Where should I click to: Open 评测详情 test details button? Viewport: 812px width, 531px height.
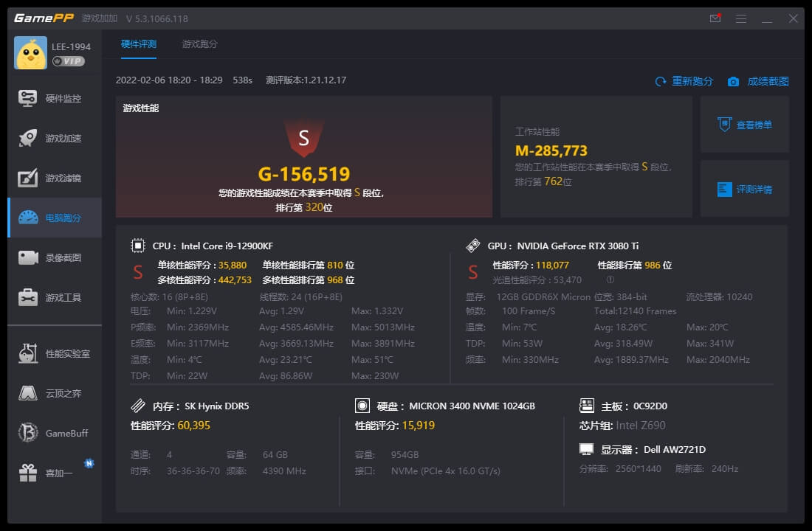745,189
